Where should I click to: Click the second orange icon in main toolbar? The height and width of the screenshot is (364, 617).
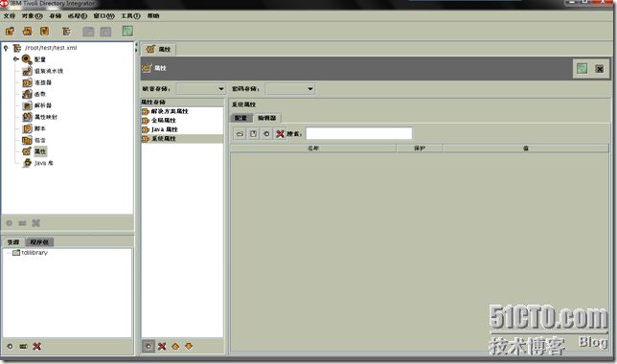(27, 31)
